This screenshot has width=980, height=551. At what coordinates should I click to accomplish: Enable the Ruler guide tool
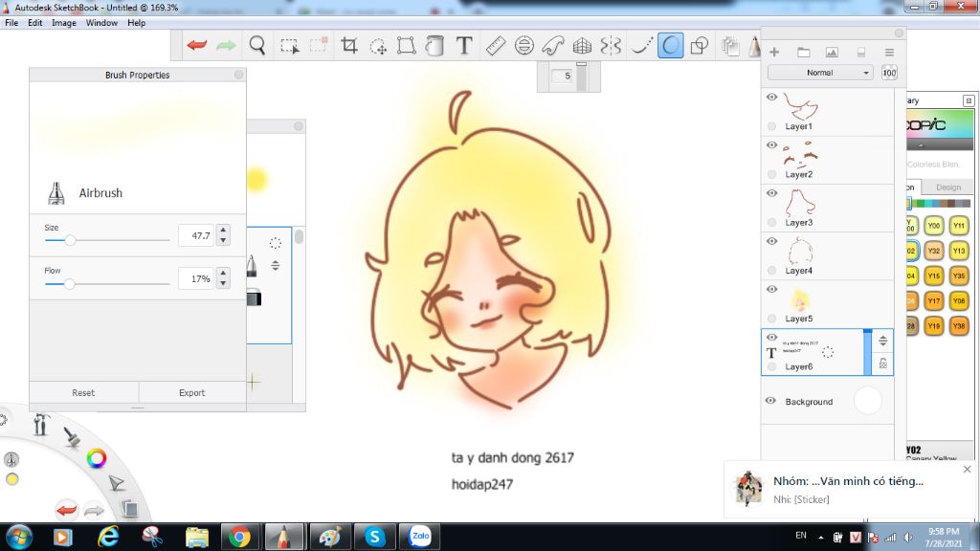point(495,45)
